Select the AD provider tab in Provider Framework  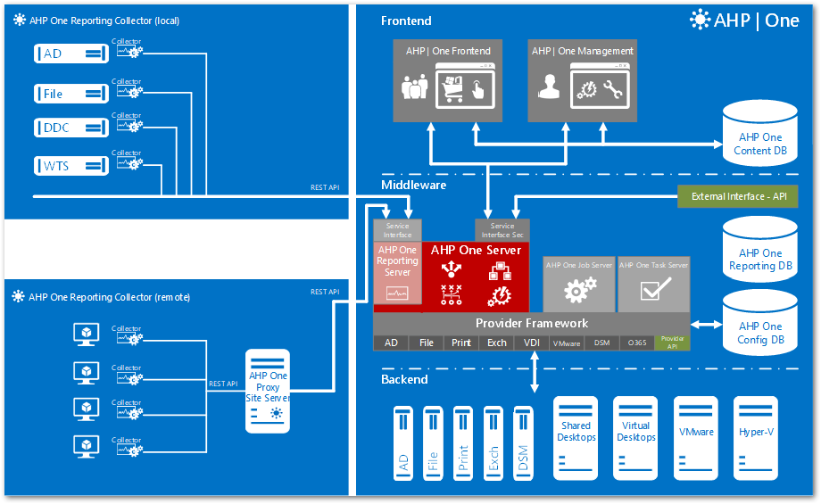tap(391, 343)
